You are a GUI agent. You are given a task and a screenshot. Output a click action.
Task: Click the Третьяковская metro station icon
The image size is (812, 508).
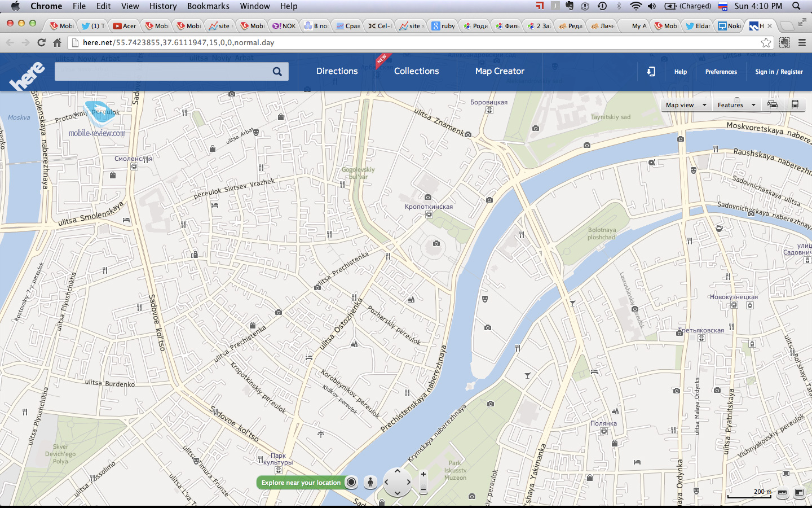[x=701, y=338]
